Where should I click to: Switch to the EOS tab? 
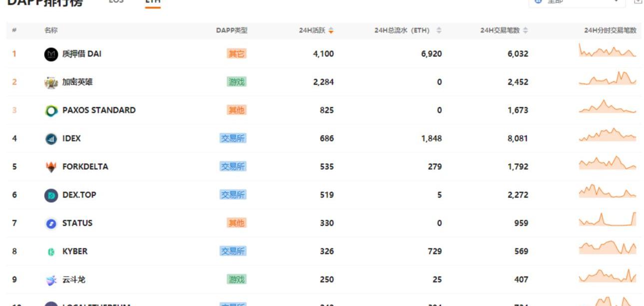click(116, 1)
